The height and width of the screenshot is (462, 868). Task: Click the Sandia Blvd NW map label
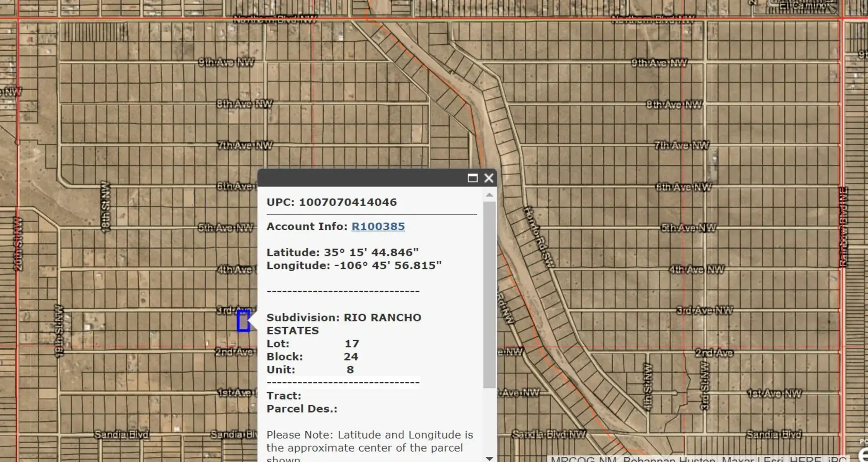coord(549,434)
